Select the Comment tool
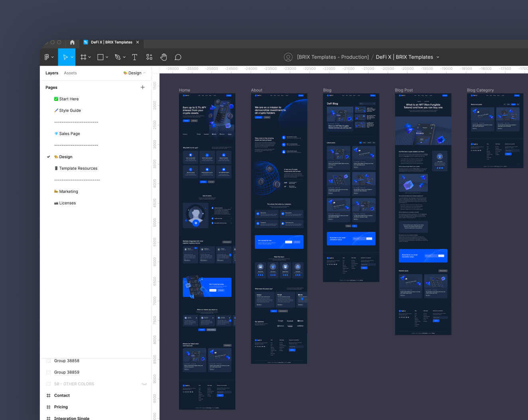This screenshot has height=420, width=528. pyautogui.click(x=178, y=57)
